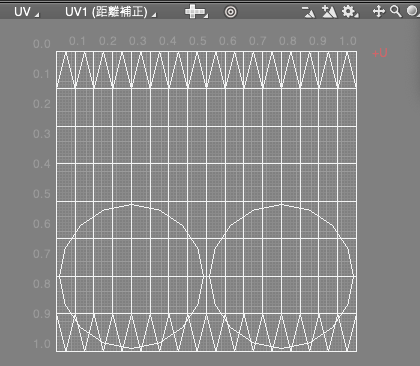This screenshot has width=420, height=366.
Task: Open the gear settings icon
Action: click(x=350, y=12)
